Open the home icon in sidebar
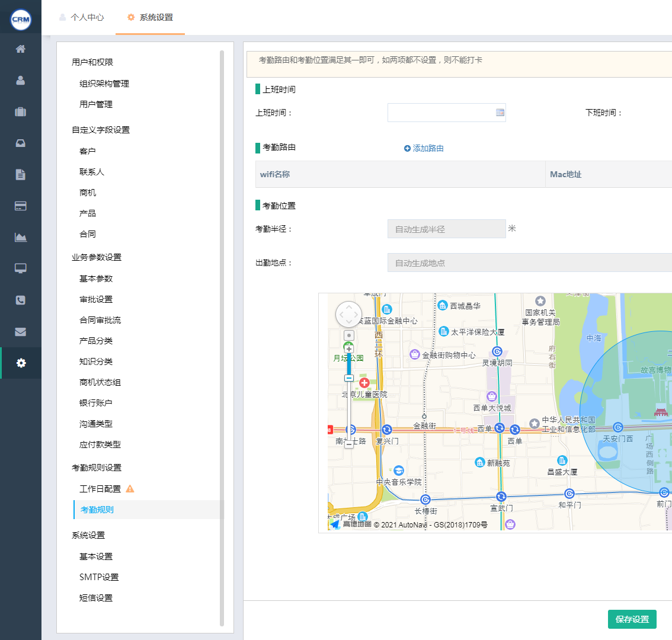The width and height of the screenshot is (672, 640). click(x=21, y=49)
